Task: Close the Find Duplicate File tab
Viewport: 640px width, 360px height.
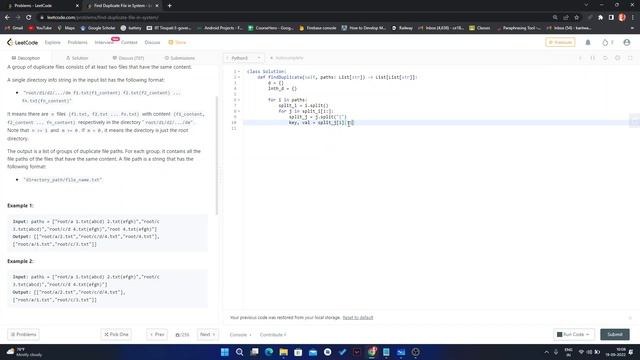Action: (x=157, y=6)
